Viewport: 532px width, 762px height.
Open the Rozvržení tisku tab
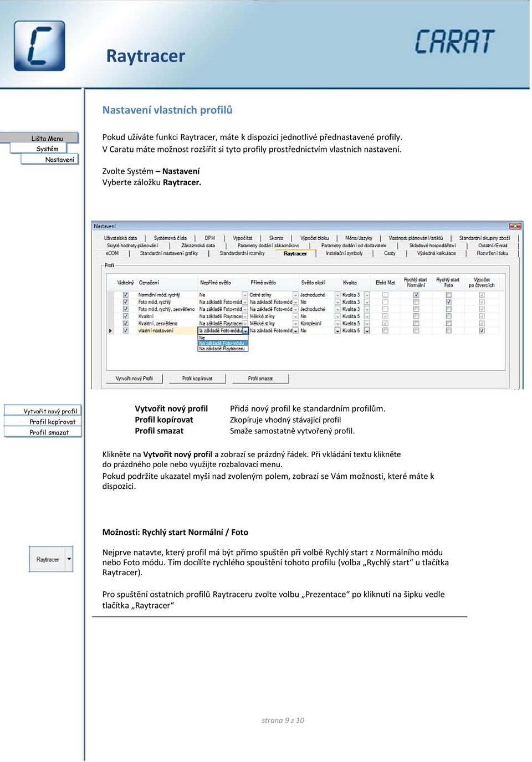(493, 253)
